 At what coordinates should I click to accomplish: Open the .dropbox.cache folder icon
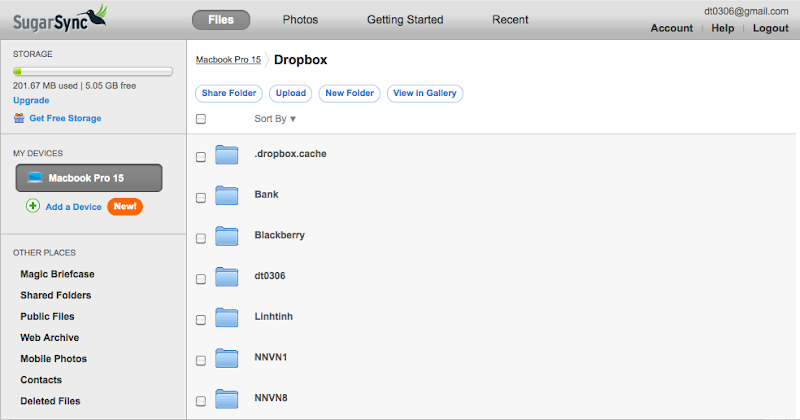pos(227,155)
